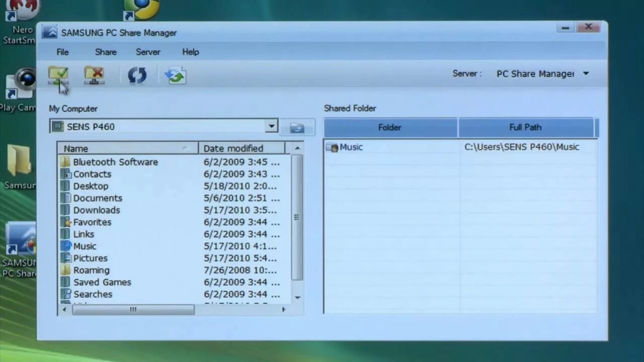Click the Bluetooth Software date 6/2/2009 3:45
The width and height of the screenshot is (644, 362).
click(x=242, y=162)
